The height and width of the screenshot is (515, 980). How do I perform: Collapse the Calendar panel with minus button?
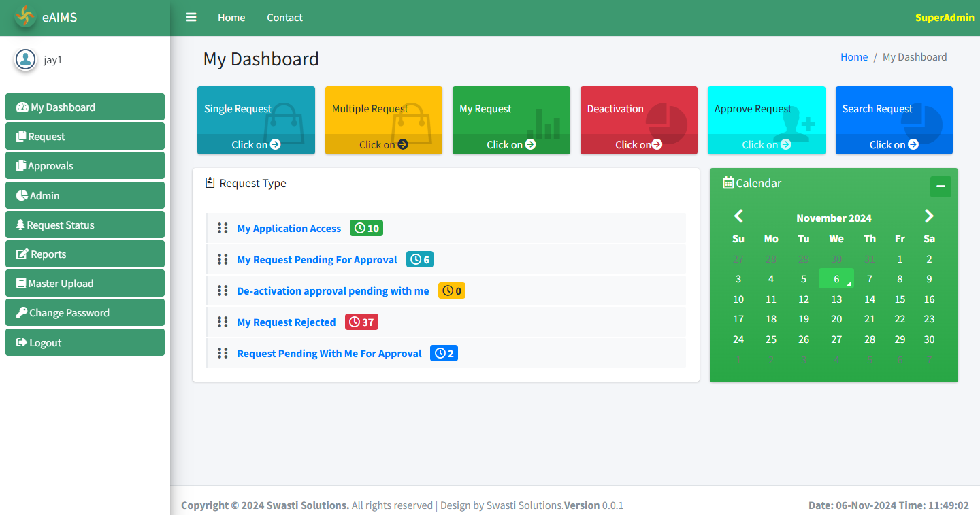941,186
